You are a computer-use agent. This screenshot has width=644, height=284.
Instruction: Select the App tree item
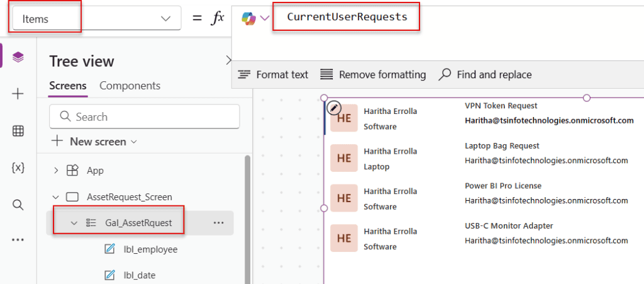pyautogui.click(x=96, y=171)
